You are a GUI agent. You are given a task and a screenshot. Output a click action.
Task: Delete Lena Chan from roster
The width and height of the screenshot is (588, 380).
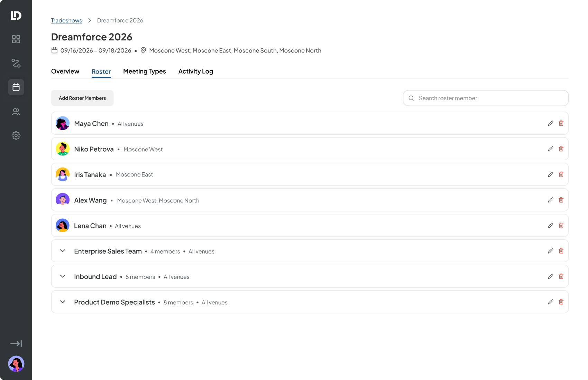click(x=561, y=226)
